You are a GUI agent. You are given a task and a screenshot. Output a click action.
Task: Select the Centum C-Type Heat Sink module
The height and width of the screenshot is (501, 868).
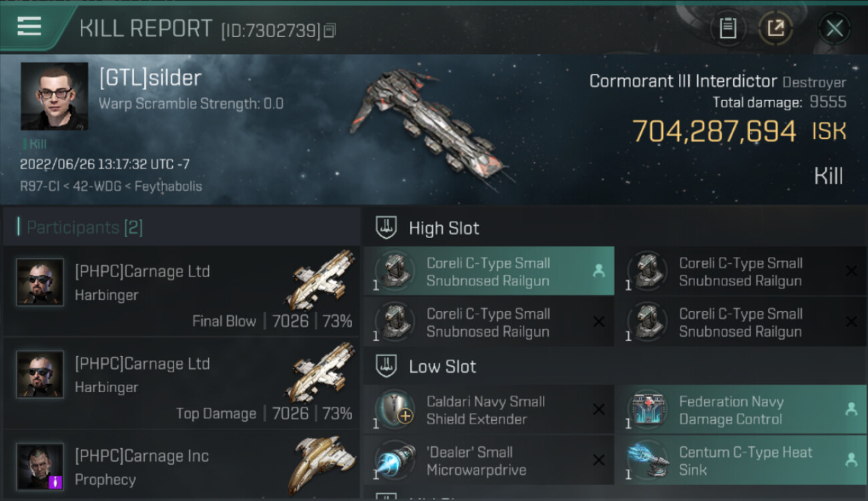tap(741, 461)
